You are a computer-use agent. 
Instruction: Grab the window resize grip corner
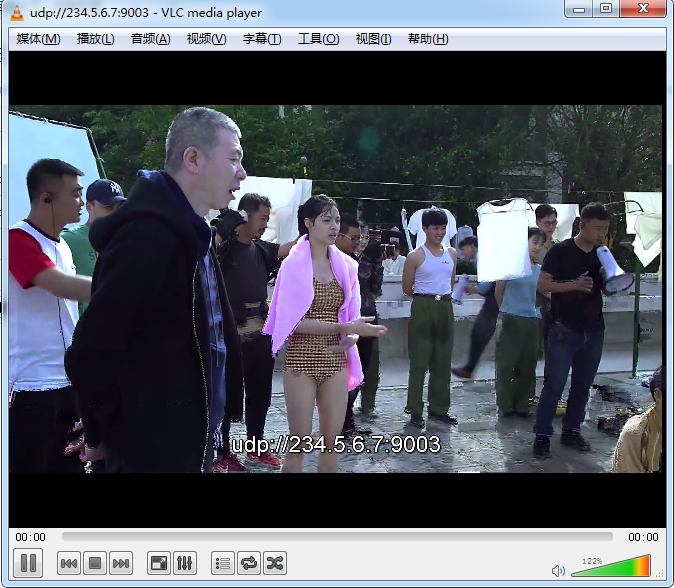click(661, 574)
